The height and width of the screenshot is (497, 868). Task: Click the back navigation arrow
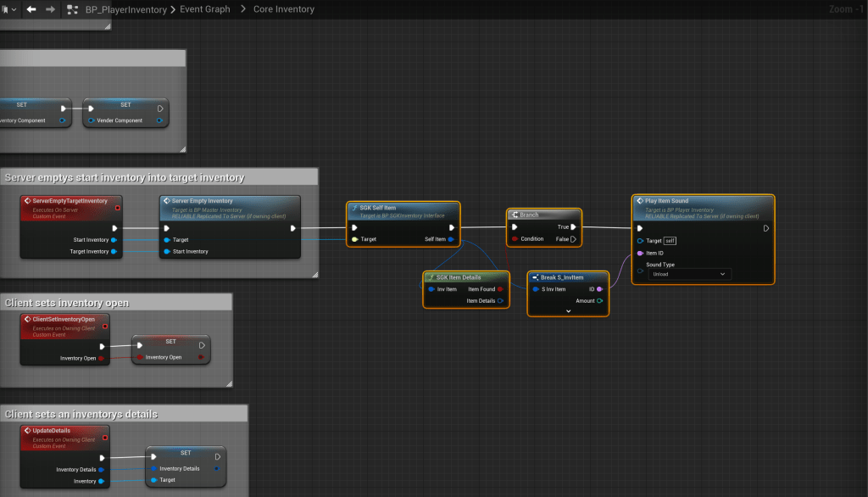tap(31, 9)
